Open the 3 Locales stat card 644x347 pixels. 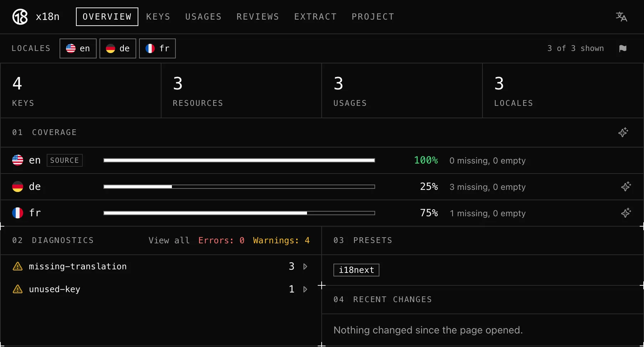563,91
